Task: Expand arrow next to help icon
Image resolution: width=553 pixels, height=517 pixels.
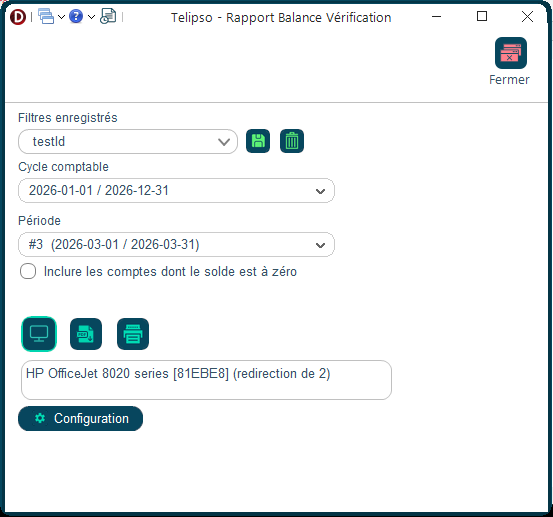Action: point(91,17)
